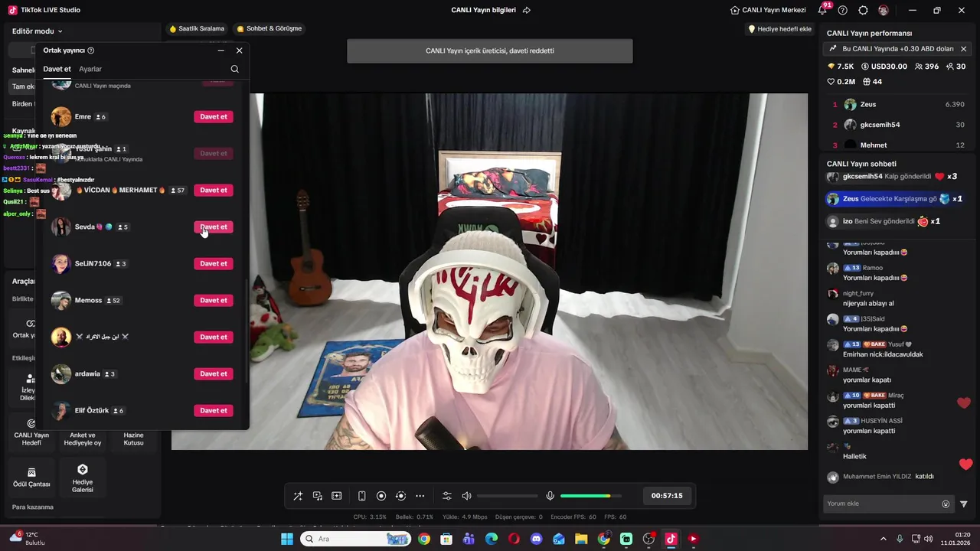980x551 pixels.
Task: Invite ardawia with Davet et
Action: pyautogui.click(x=214, y=373)
